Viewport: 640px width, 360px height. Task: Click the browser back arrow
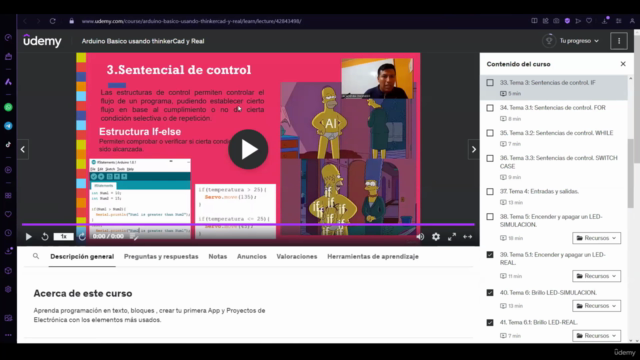[25, 21]
